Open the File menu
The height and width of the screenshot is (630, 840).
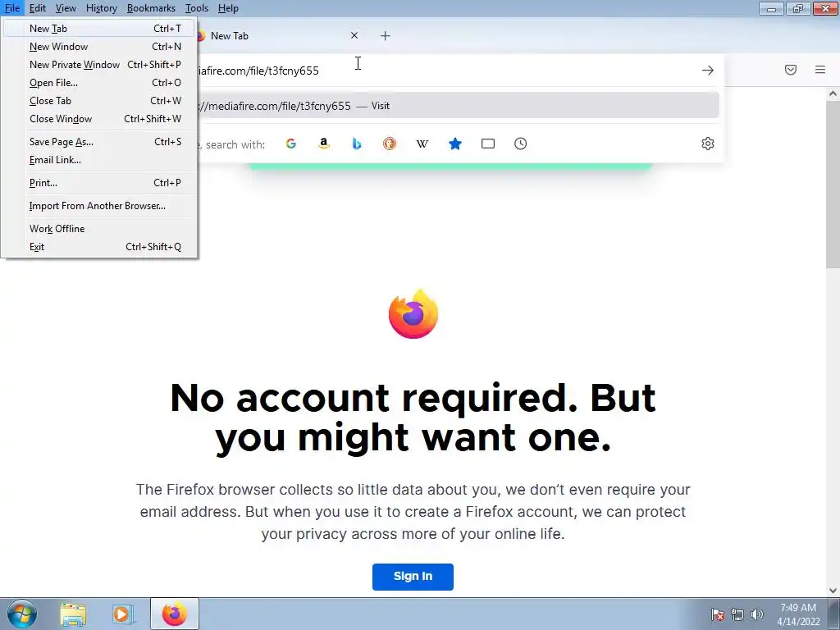pyautogui.click(x=11, y=8)
